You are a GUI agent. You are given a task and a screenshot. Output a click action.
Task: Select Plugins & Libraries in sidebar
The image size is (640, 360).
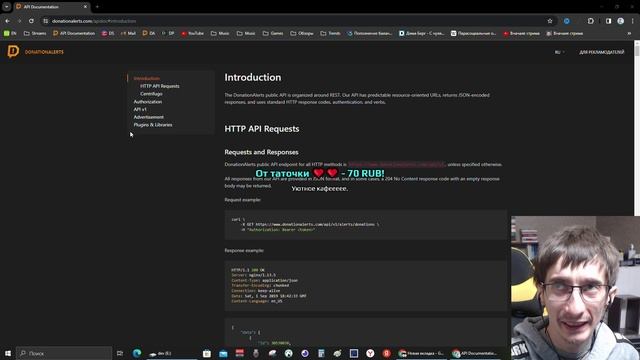click(153, 125)
